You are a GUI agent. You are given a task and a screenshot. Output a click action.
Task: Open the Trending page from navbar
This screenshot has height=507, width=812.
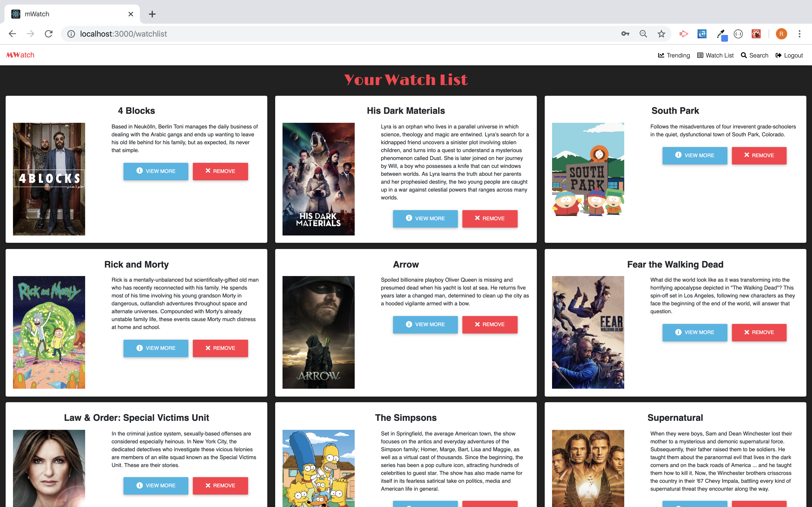(674, 55)
